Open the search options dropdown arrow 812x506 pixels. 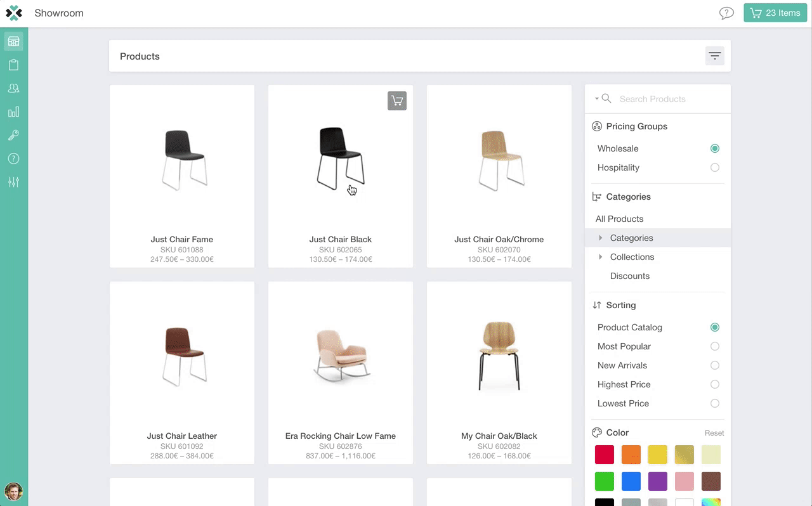pyautogui.click(x=597, y=99)
